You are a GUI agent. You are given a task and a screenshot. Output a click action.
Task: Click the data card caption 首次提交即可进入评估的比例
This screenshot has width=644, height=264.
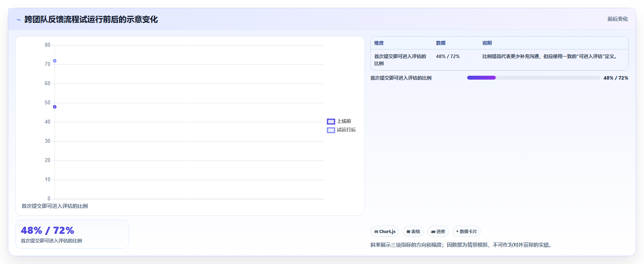click(x=51, y=241)
